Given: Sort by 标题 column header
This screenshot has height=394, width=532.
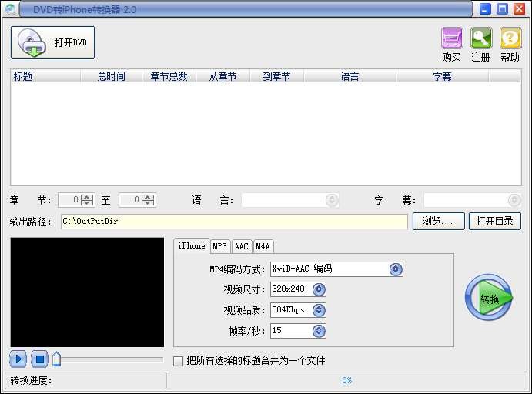Looking at the screenshot, I should [x=45, y=76].
